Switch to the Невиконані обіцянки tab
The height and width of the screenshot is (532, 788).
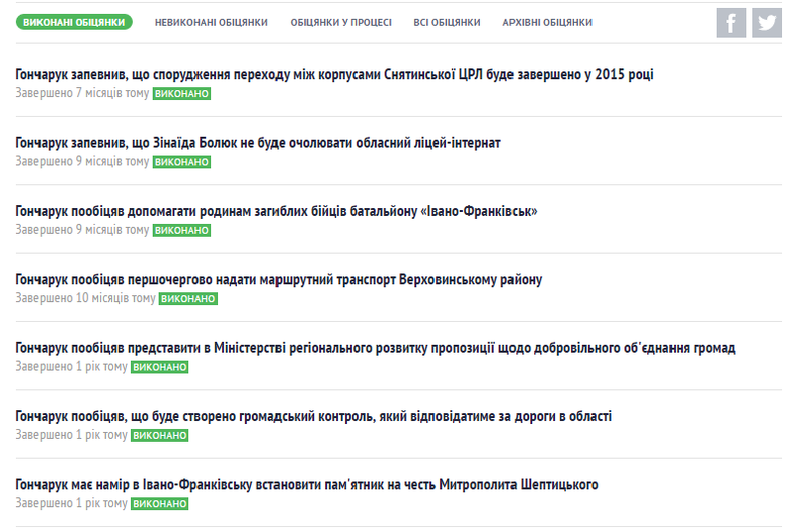(211, 22)
